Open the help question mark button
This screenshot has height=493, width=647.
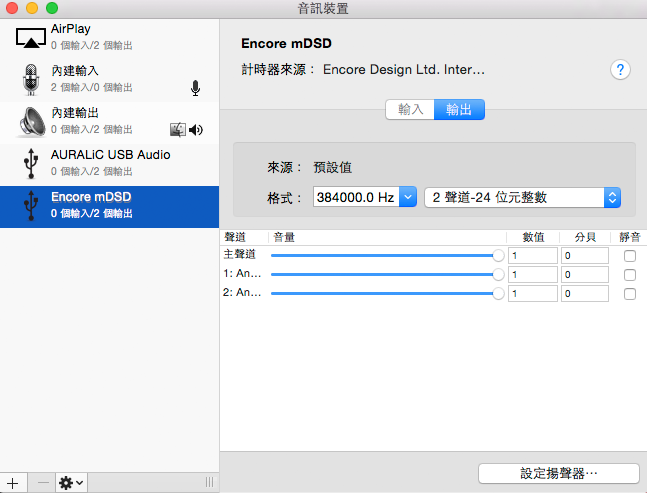[620, 70]
